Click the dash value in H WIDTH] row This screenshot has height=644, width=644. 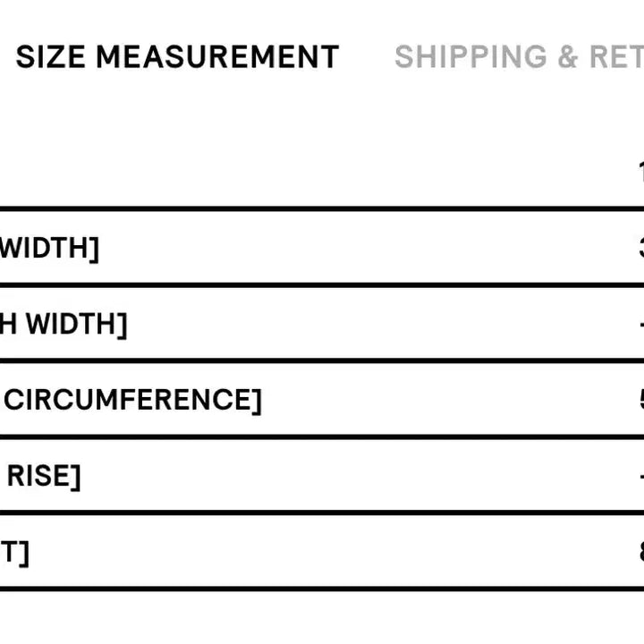pos(640,324)
